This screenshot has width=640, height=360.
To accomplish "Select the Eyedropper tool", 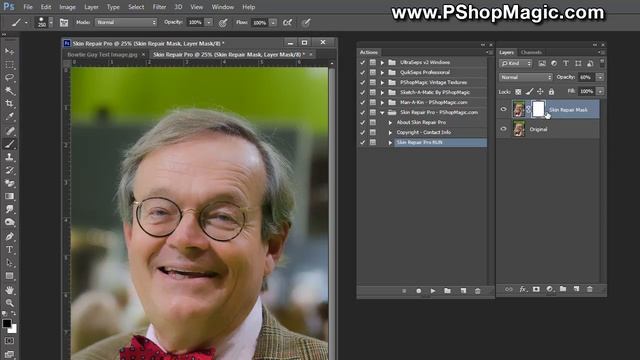I will (9, 117).
